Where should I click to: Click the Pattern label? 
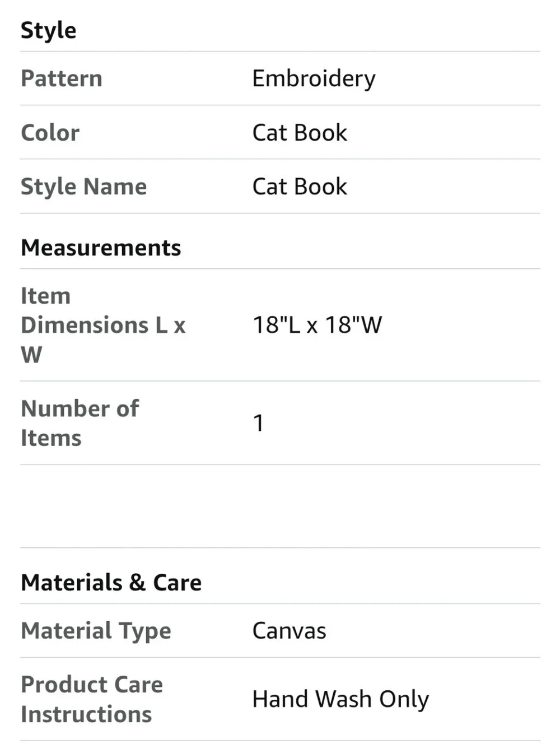pos(62,78)
